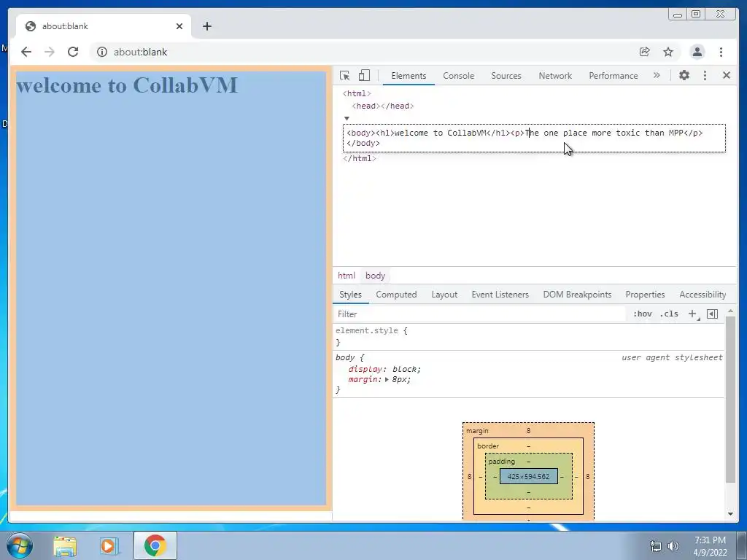
Task: Click the styles pane scrollbar thumb
Action: 730,399
